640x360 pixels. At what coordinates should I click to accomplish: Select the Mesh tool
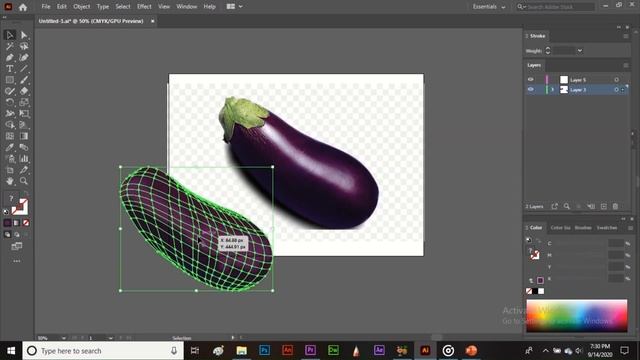tap(10, 136)
